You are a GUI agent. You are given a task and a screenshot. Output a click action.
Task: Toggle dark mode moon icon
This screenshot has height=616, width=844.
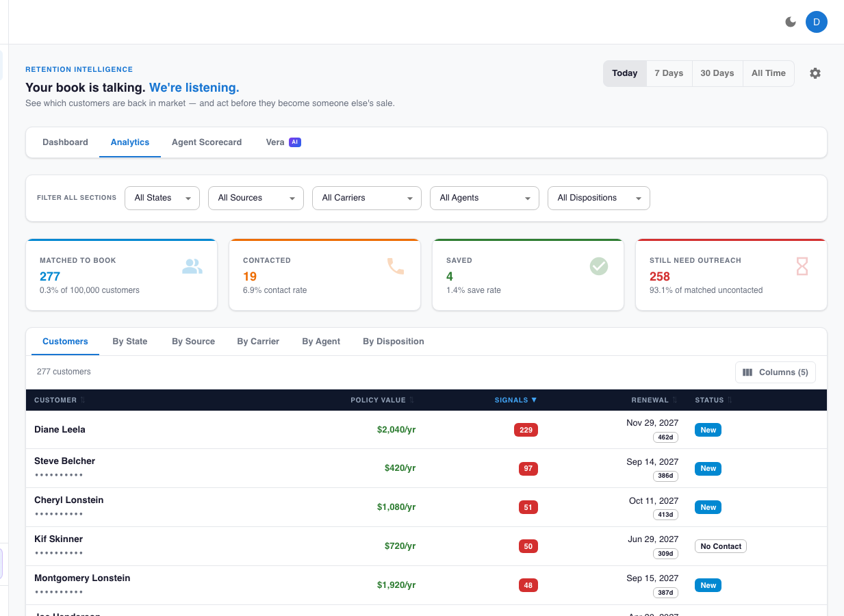(x=791, y=22)
